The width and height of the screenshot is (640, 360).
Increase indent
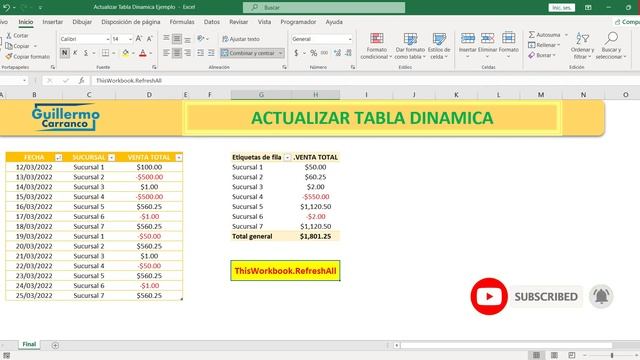[211, 53]
